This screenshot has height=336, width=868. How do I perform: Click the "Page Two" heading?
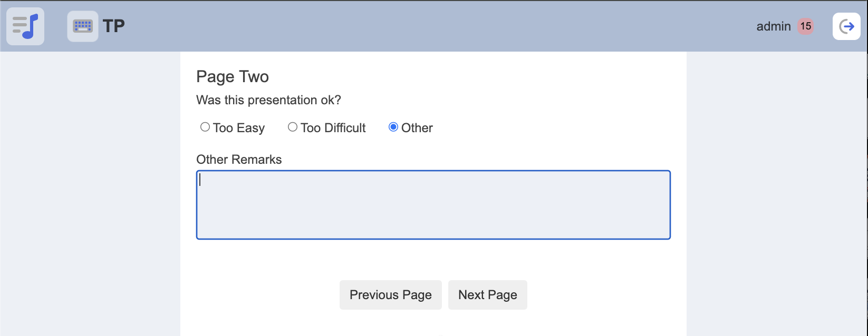pyautogui.click(x=233, y=77)
